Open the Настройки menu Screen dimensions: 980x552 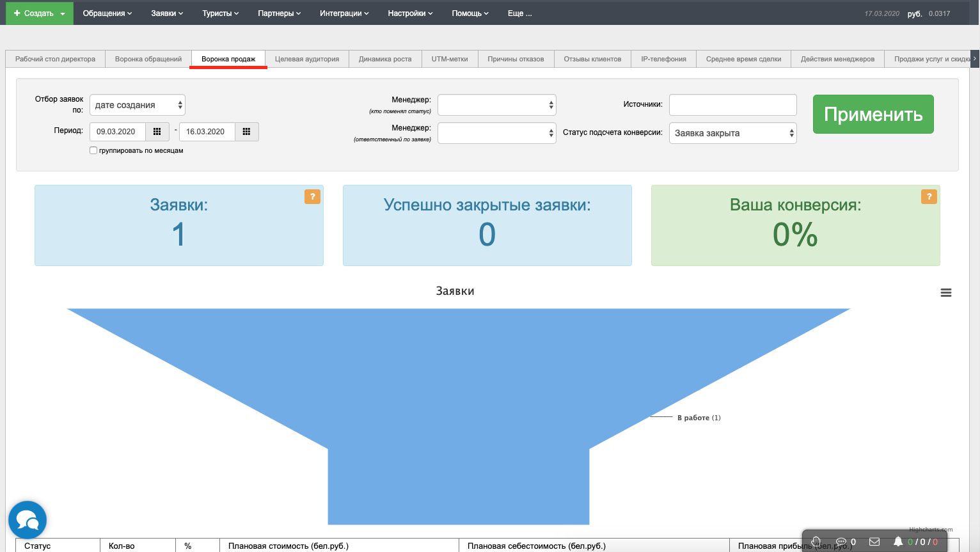point(410,13)
